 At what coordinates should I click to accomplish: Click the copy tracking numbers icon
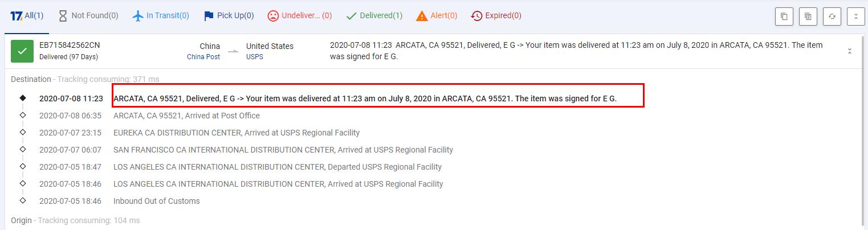click(784, 17)
